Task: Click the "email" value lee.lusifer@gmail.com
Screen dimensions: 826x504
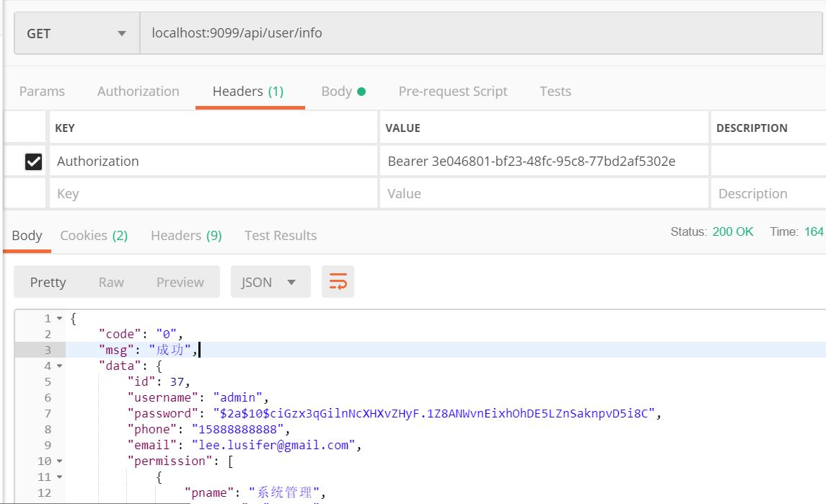Action: coord(273,445)
